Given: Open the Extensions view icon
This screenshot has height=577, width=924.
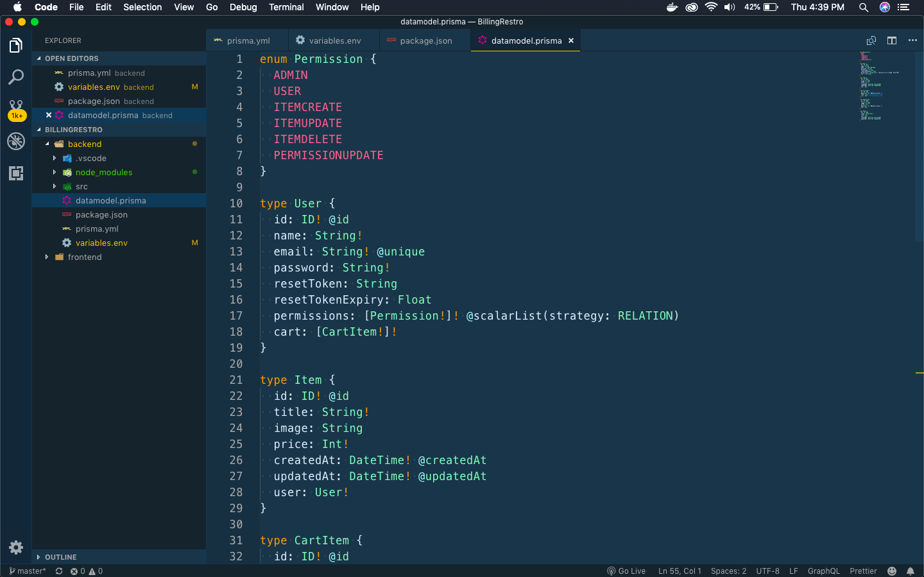Looking at the screenshot, I should (16, 173).
